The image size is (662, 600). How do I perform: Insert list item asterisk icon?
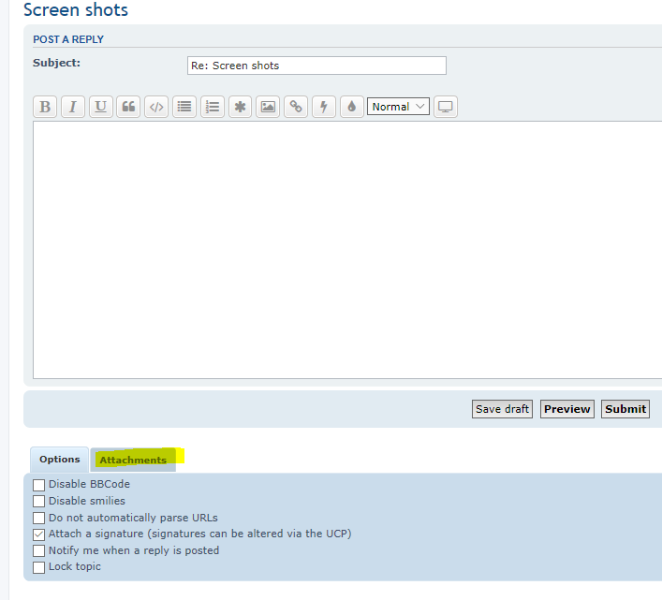click(240, 107)
